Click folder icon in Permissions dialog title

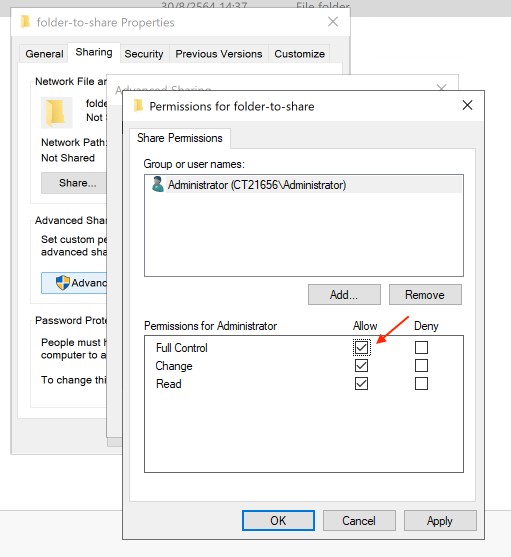pyautogui.click(x=138, y=106)
